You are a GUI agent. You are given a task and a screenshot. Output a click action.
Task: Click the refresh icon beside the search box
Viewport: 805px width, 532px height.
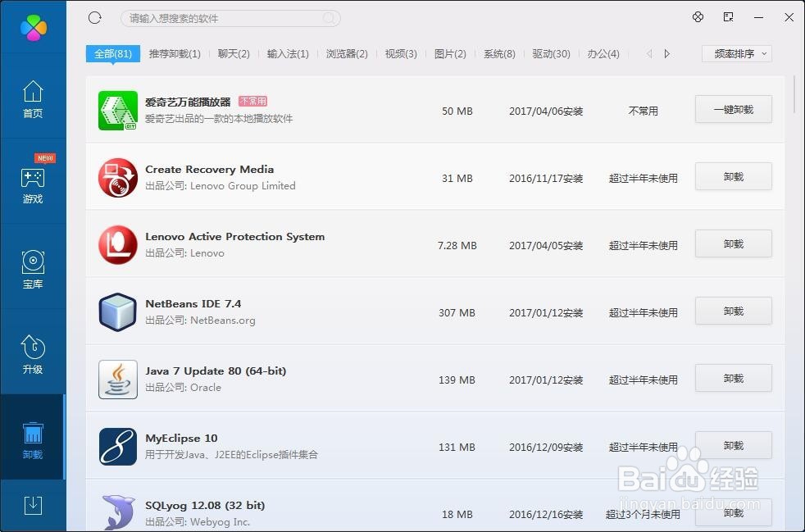94,17
